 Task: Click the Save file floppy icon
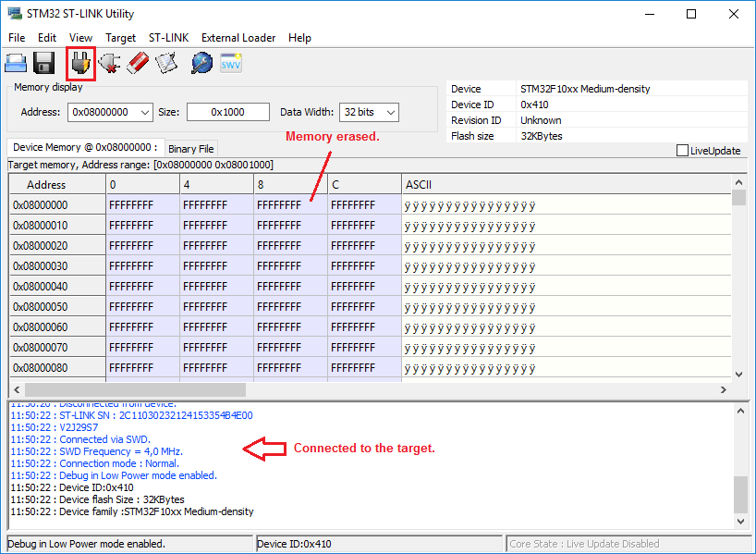pos(43,63)
